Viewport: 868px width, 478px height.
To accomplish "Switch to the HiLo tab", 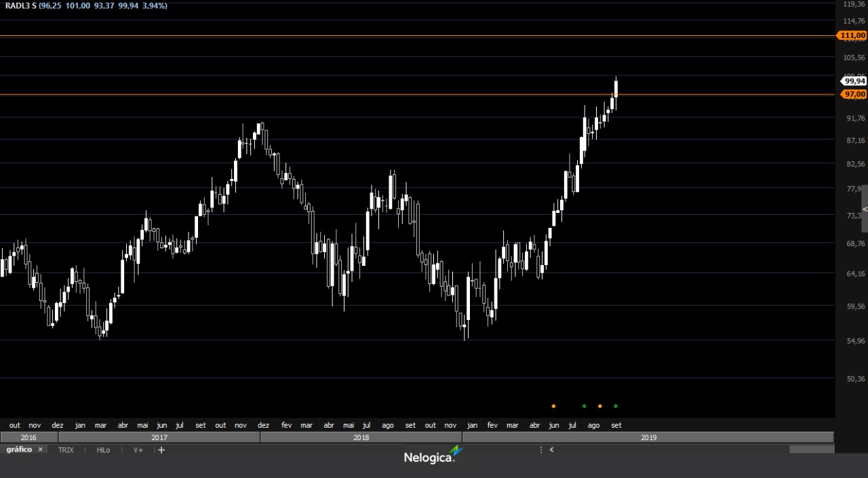I will (103, 450).
